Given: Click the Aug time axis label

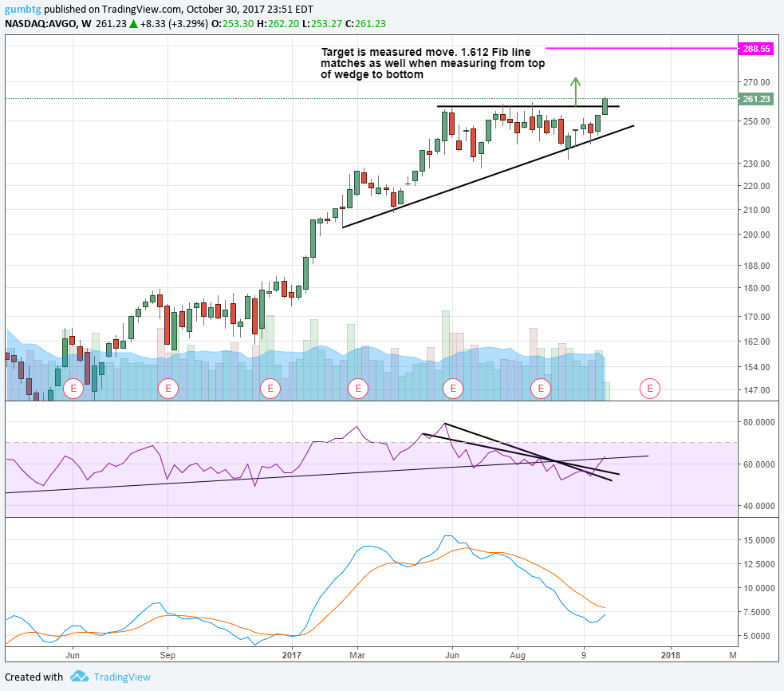Looking at the screenshot, I should 518,655.
